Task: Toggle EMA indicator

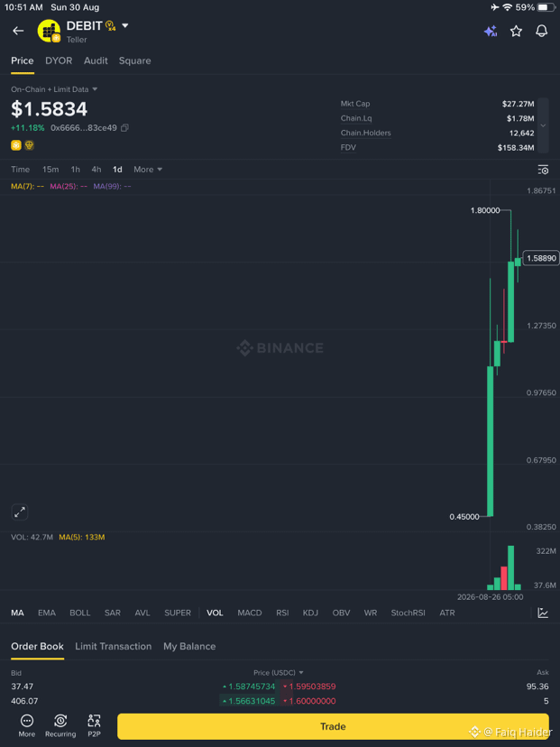Action: 47,613
